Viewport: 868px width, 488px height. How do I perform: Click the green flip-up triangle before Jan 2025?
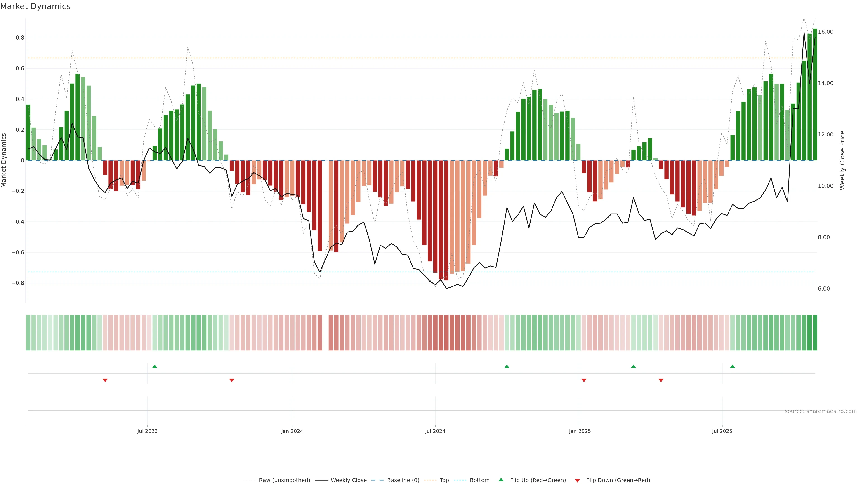point(507,366)
